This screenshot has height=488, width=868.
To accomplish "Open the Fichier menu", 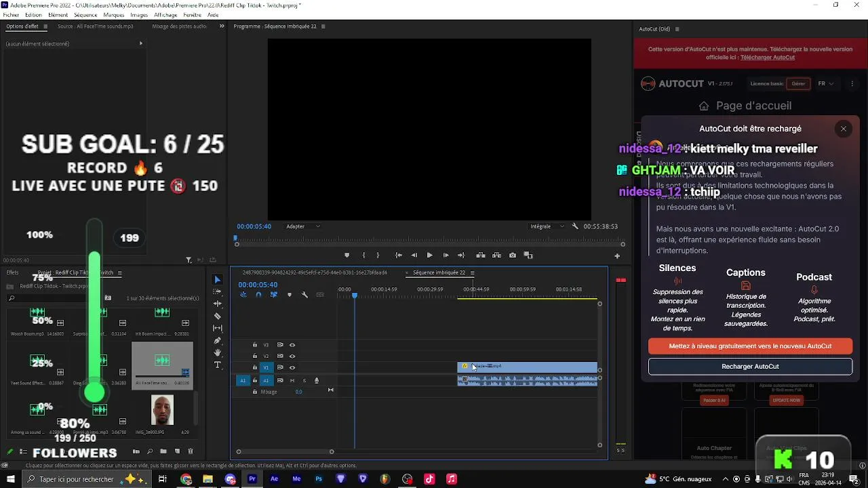I will [11, 15].
